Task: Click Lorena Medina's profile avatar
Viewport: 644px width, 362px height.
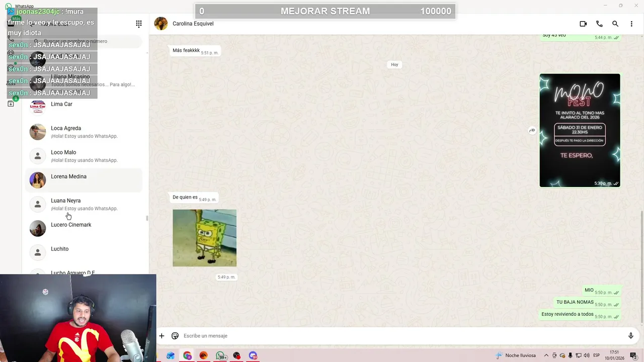Action: pos(38,180)
